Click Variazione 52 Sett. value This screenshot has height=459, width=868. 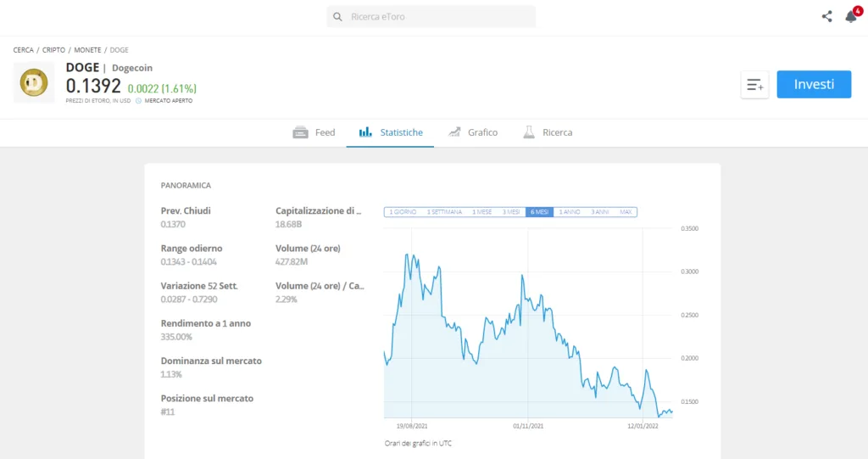point(189,299)
